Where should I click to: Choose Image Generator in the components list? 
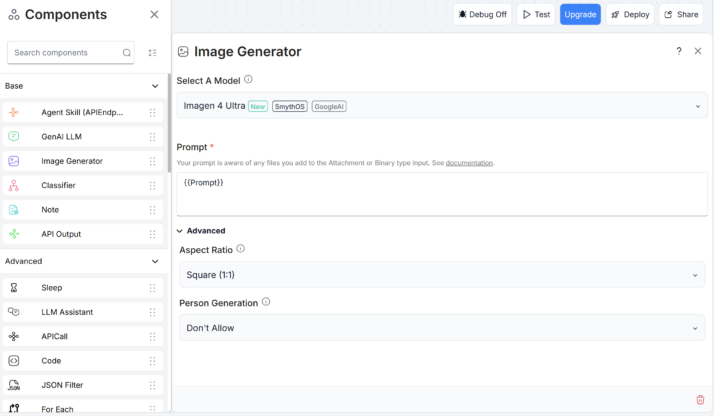(71, 161)
